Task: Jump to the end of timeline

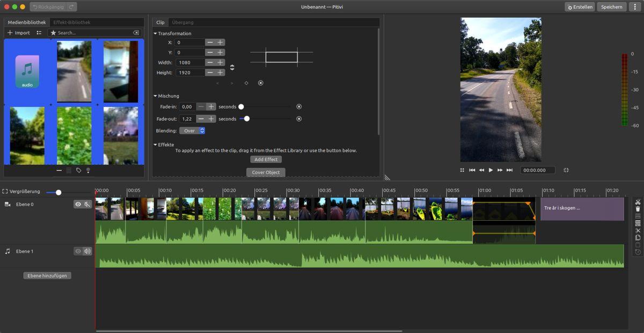Action: [x=509, y=170]
